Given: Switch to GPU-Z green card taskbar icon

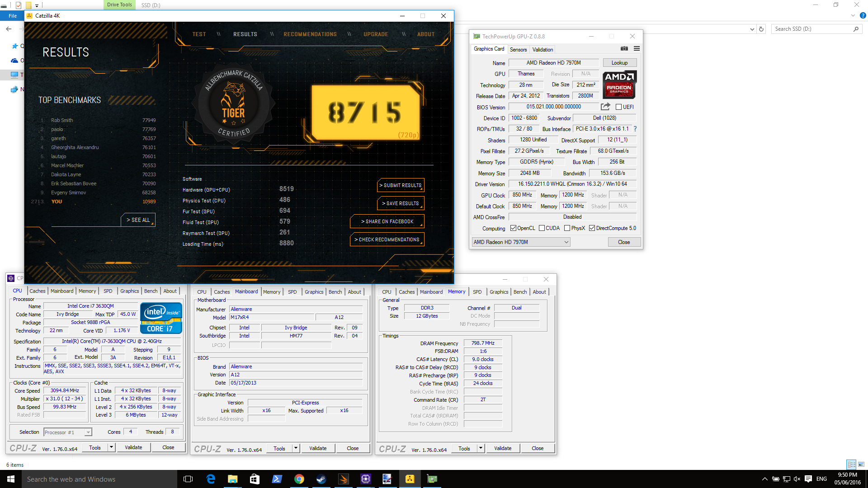Looking at the screenshot, I should pos(432,479).
